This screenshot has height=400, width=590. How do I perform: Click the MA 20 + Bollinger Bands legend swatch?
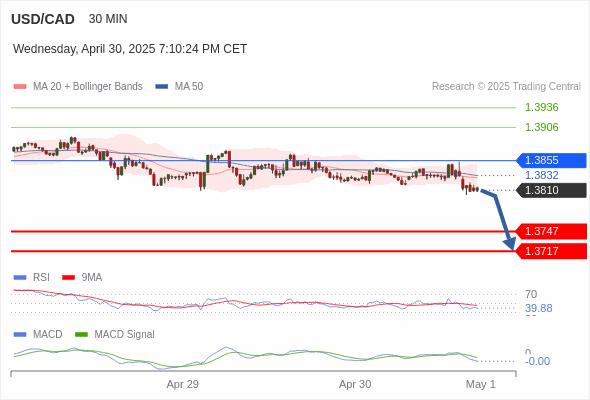[20, 87]
